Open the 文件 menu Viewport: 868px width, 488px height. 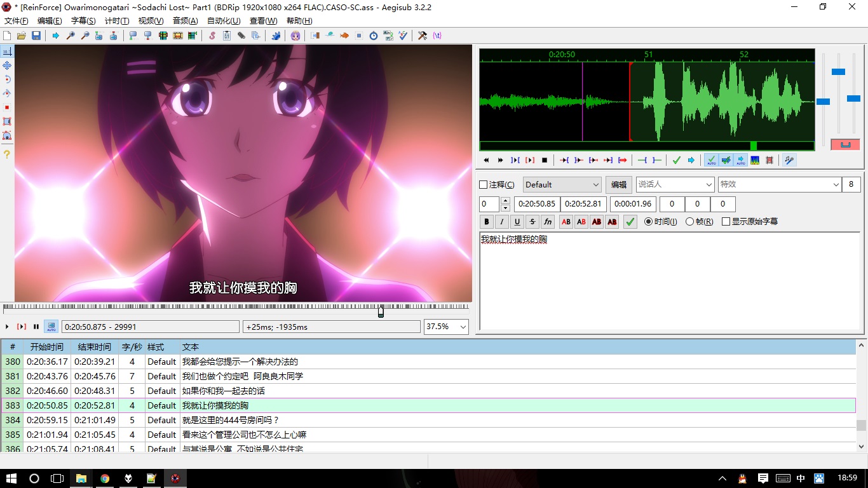click(17, 21)
